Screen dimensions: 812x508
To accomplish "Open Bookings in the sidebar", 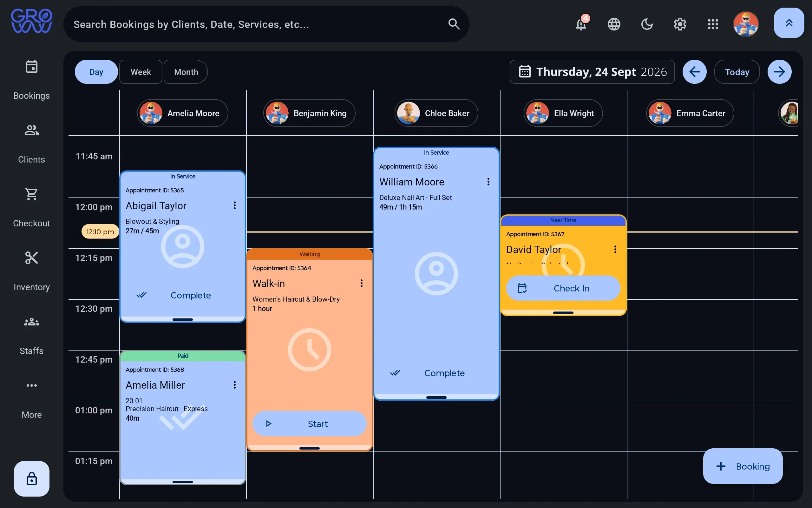I will [x=31, y=80].
